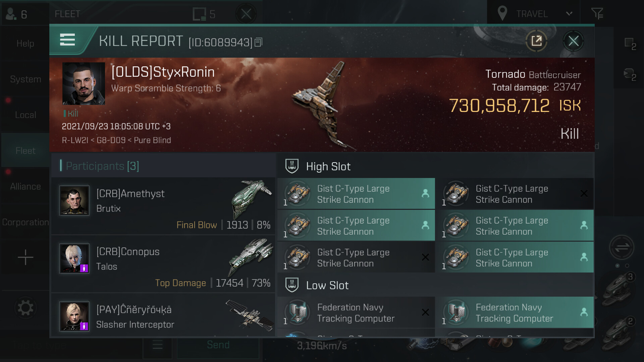The width and height of the screenshot is (644, 362).
Task: Open the overview filter icon
Action: [597, 14]
